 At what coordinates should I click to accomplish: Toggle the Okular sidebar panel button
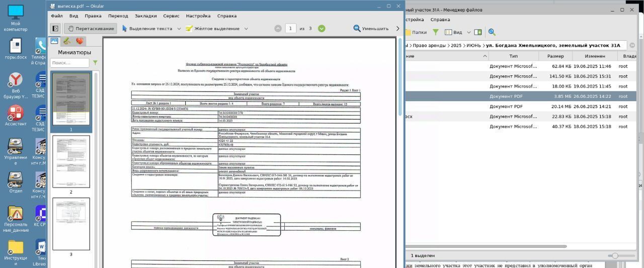click(x=55, y=29)
